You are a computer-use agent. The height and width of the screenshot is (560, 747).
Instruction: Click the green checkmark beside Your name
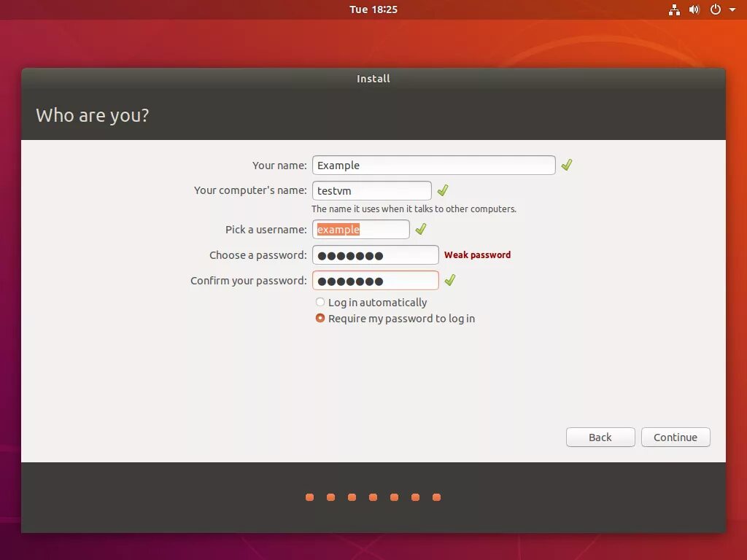tap(566, 166)
